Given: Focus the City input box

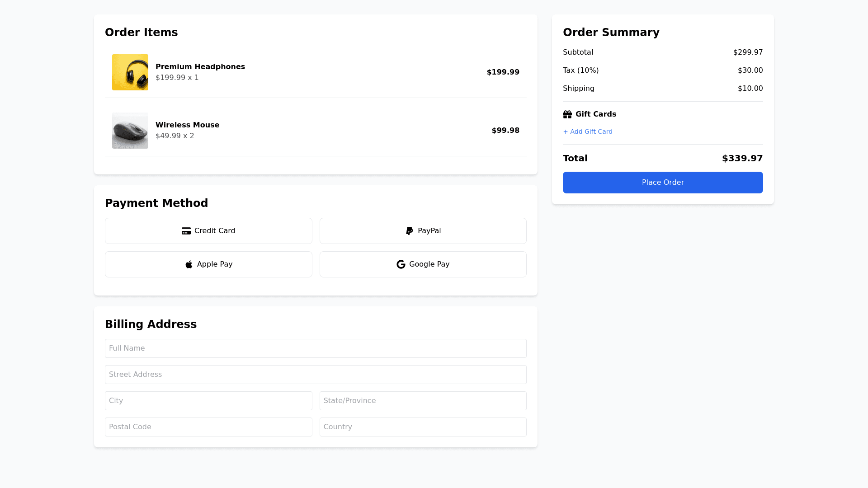Looking at the screenshot, I should click(208, 401).
